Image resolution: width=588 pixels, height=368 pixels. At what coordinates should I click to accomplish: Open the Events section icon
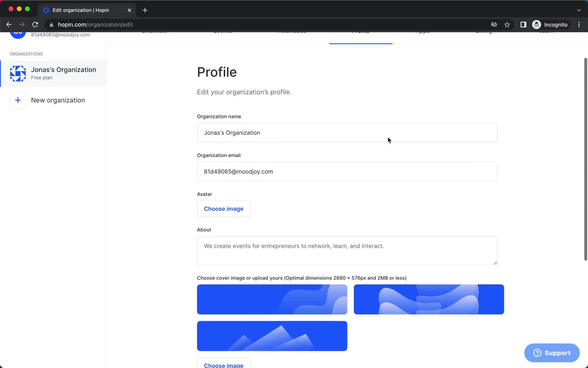pos(222,31)
